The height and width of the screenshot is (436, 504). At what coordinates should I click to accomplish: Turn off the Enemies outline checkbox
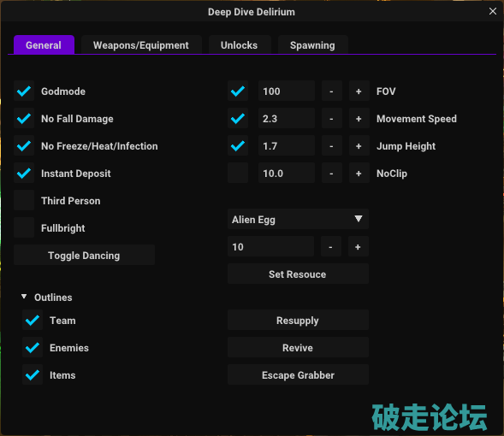[33, 347]
